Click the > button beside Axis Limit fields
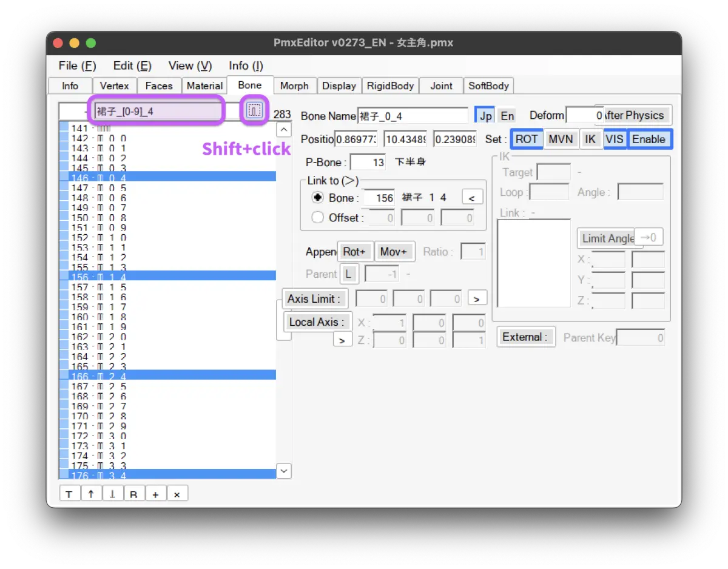The image size is (728, 569). click(x=477, y=299)
